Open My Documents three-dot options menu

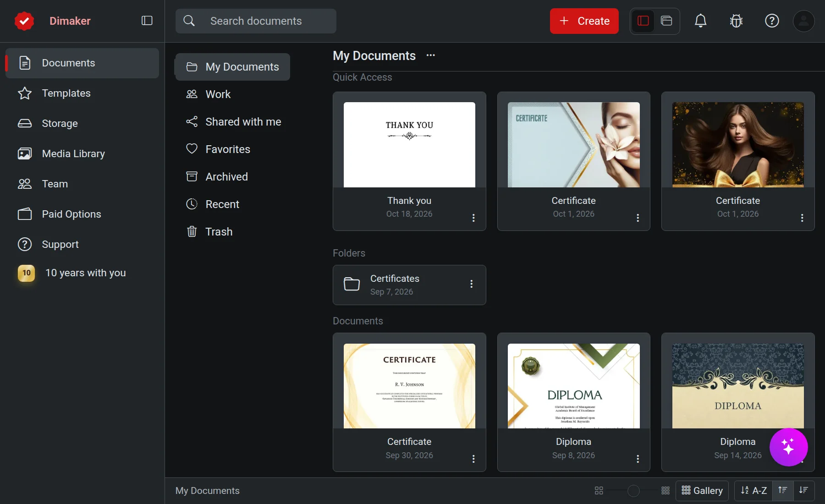click(x=430, y=55)
